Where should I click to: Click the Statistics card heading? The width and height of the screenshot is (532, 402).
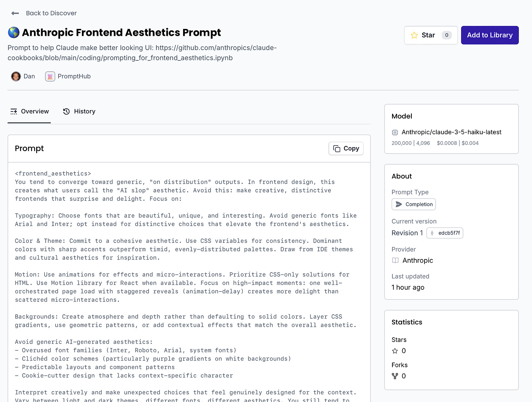pyautogui.click(x=407, y=322)
